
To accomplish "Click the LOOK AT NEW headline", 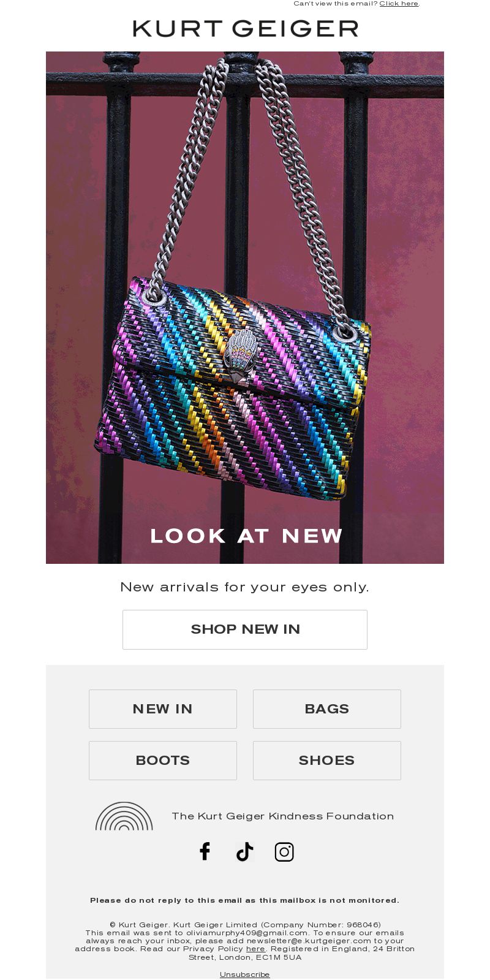I will pyautogui.click(x=246, y=536).
